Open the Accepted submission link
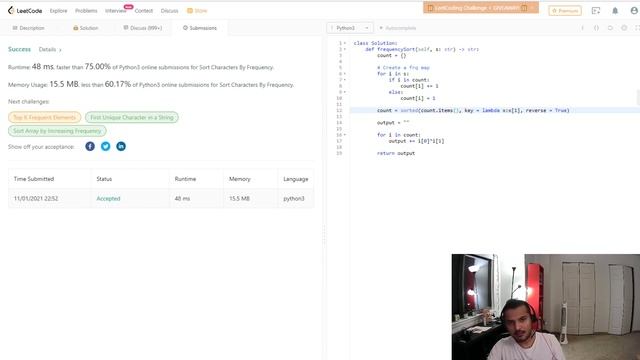The image size is (640, 360). [x=108, y=198]
